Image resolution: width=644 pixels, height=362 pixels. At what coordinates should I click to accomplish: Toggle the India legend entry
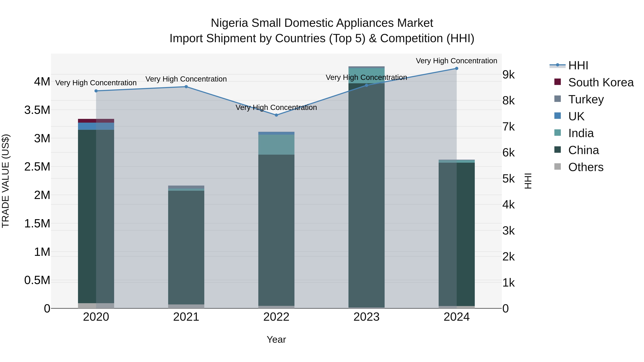pos(574,133)
